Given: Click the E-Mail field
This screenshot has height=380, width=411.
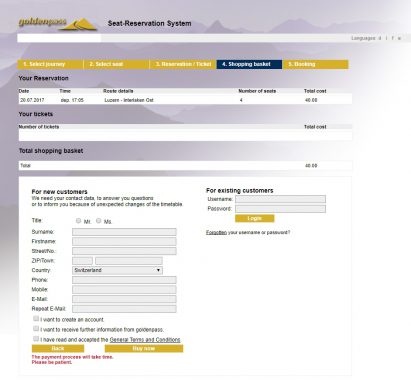Looking at the screenshot, I should (x=124, y=299).
